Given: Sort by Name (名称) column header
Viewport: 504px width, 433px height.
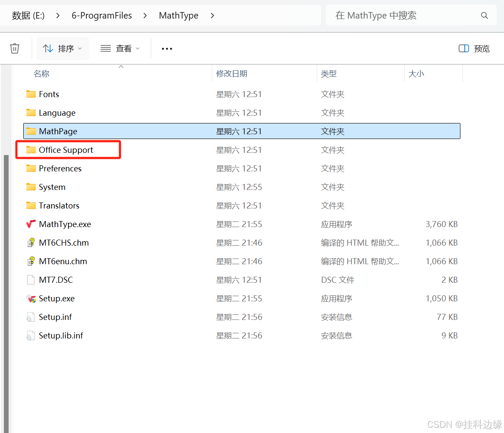Looking at the screenshot, I should pos(41,74).
